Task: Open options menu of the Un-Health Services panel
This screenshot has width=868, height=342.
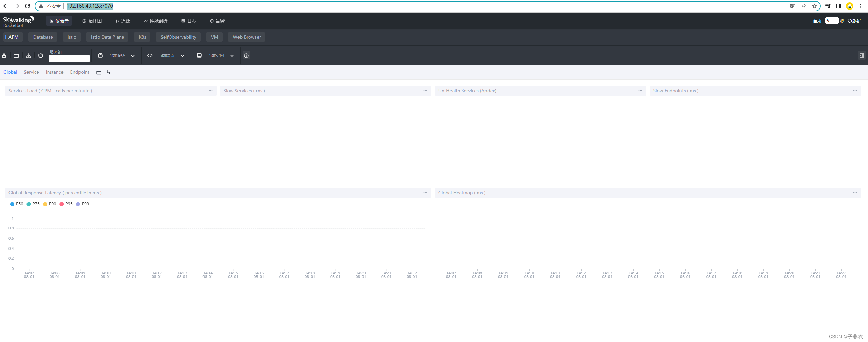Action: coord(640,91)
